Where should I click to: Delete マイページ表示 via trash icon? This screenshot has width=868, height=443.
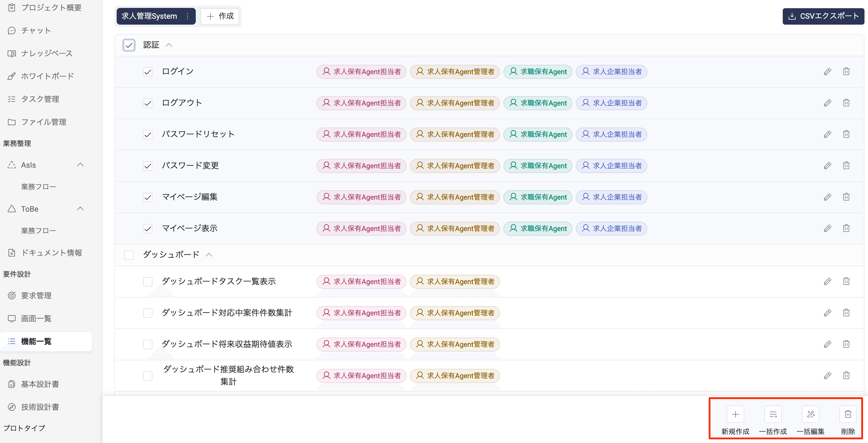pos(846,228)
